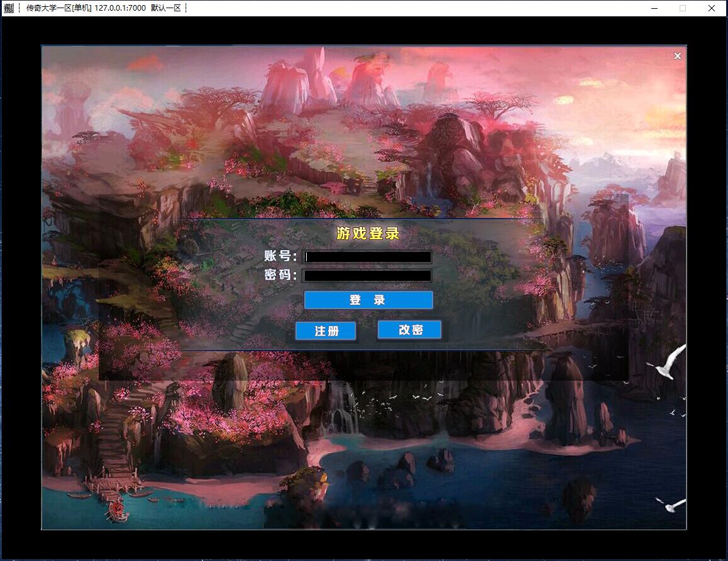
Task: Click the 密码: label
Action: pyautogui.click(x=280, y=275)
